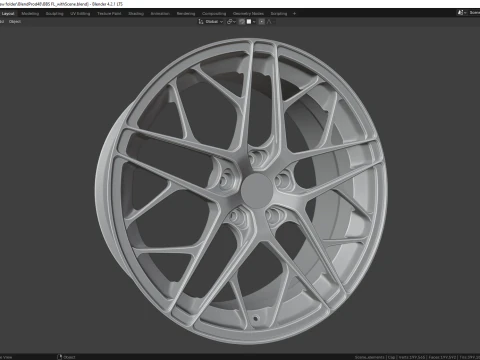The image size is (480, 360).
Task: Switch to the Shading workspace tab
Action: pyautogui.click(x=136, y=14)
